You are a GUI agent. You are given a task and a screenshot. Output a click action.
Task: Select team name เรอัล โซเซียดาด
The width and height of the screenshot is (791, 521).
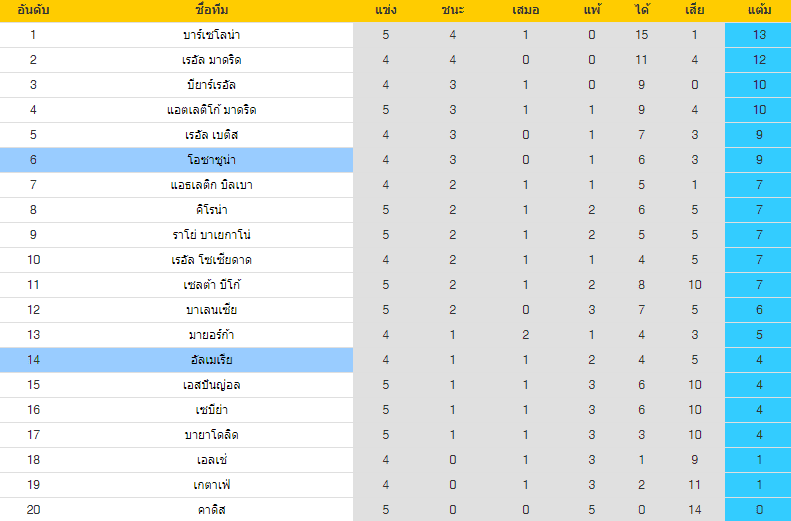212,260
